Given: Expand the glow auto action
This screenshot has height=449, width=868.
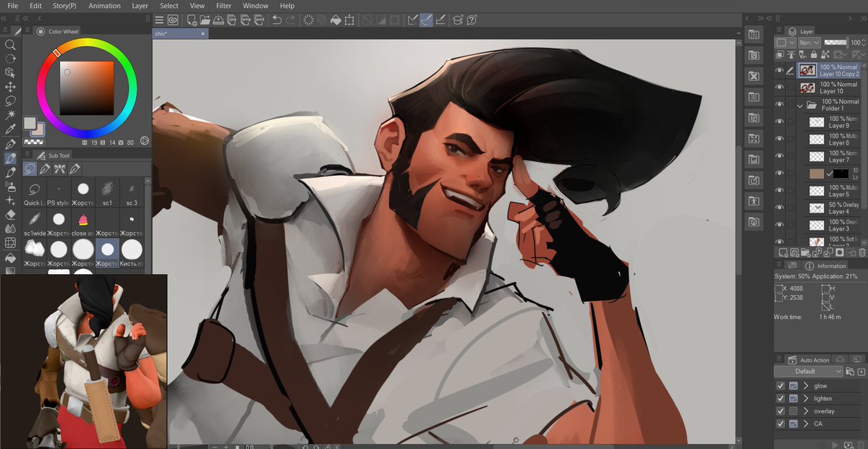Looking at the screenshot, I should pos(806,386).
